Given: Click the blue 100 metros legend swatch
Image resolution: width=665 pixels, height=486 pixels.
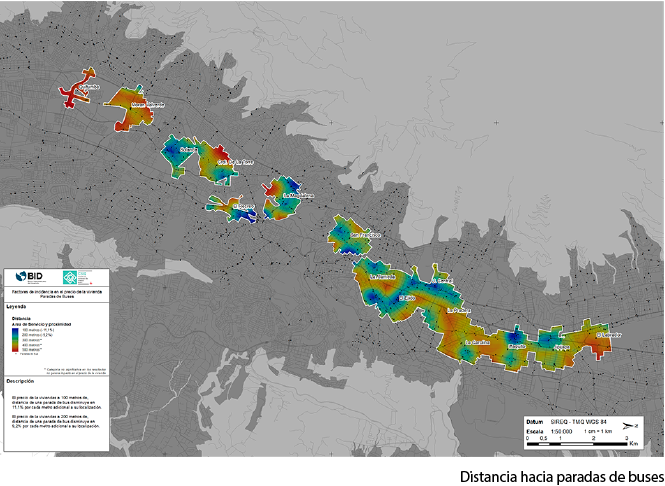Looking at the screenshot, I should [15, 328].
